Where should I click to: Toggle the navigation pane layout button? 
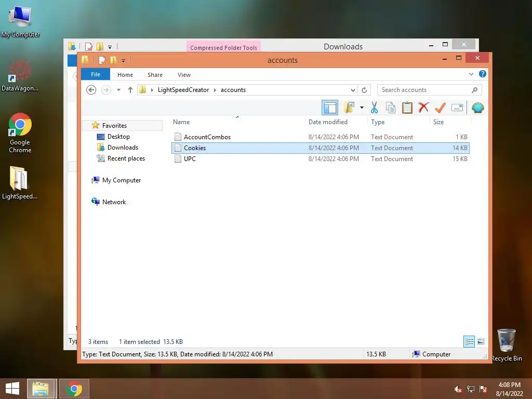[329, 108]
